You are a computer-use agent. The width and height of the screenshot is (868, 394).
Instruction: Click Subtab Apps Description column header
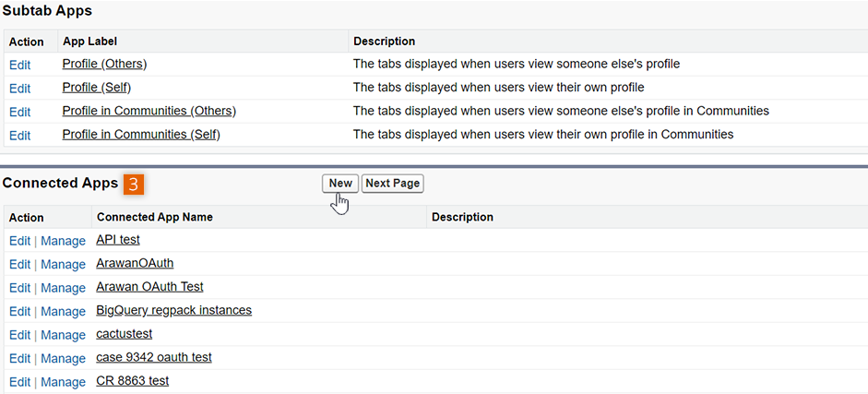(x=384, y=42)
